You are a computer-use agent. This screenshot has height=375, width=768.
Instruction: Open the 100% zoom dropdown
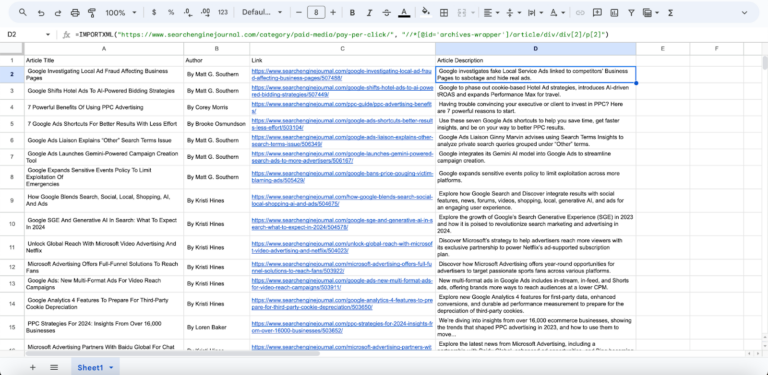(x=121, y=13)
